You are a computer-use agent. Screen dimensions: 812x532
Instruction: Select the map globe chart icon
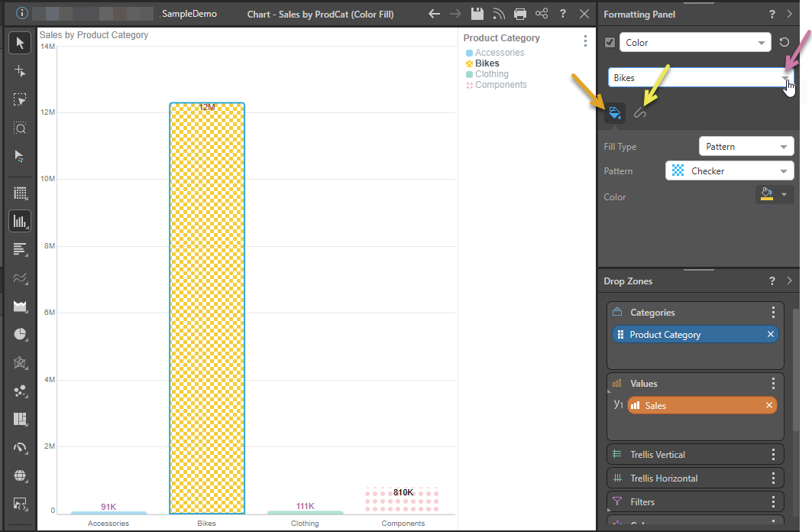point(20,475)
